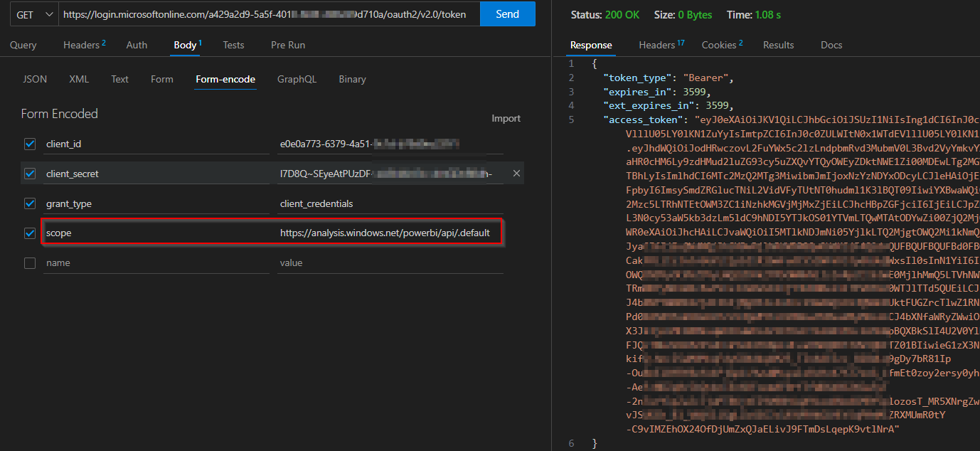980x451 pixels.
Task: Choose Text body type
Action: tap(119, 79)
